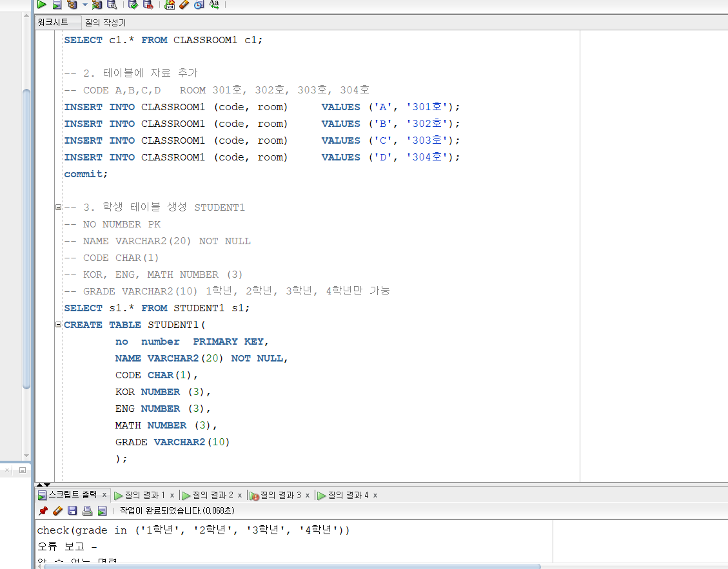Open the Explain Plan dropdown arrow
This screenshot has height=569, width=728.
click(84, 5)
